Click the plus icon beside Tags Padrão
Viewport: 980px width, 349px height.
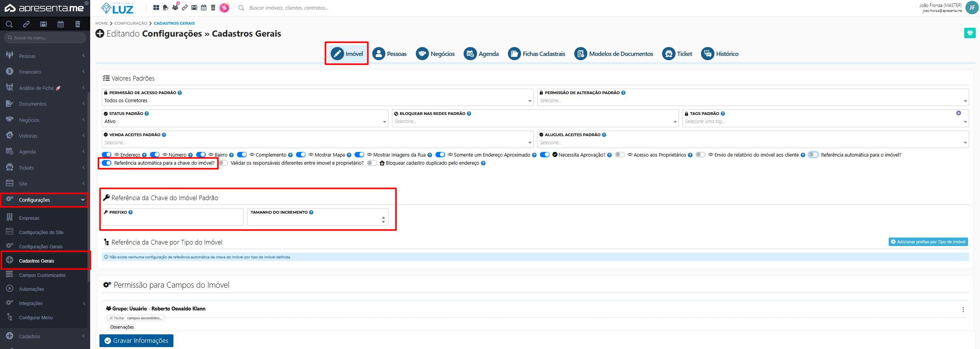pos(958,113)
